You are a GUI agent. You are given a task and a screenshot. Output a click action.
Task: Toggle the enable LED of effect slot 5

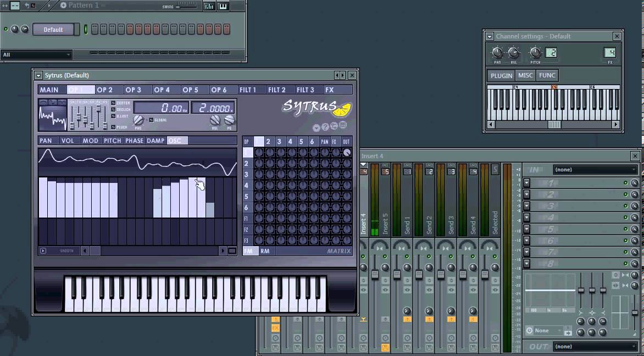(625, 229)
